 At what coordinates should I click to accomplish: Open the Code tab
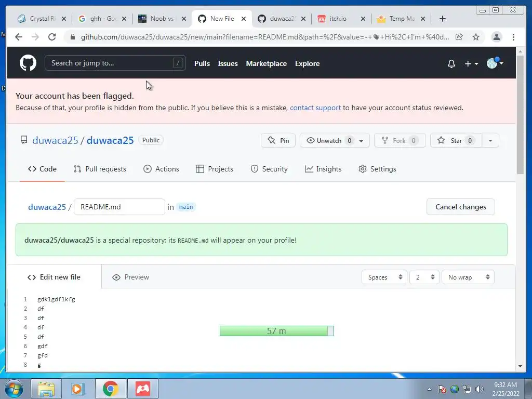coord(43,169)
